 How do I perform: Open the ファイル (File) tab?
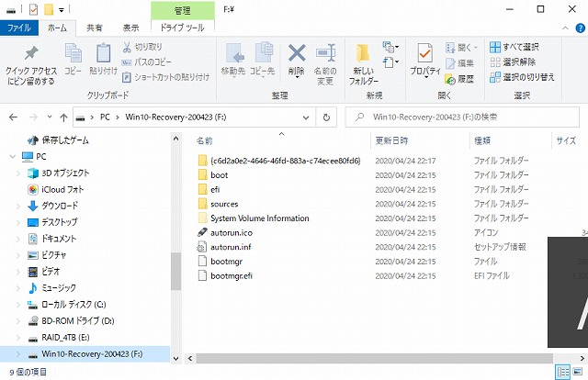pyautogui.click(x=18, y=28)
